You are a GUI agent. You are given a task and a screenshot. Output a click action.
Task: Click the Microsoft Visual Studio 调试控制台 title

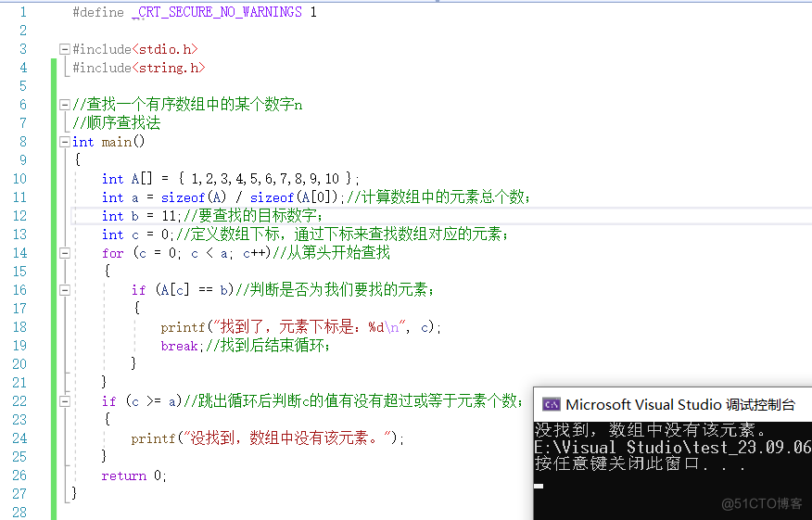click(x=680, y=404)
